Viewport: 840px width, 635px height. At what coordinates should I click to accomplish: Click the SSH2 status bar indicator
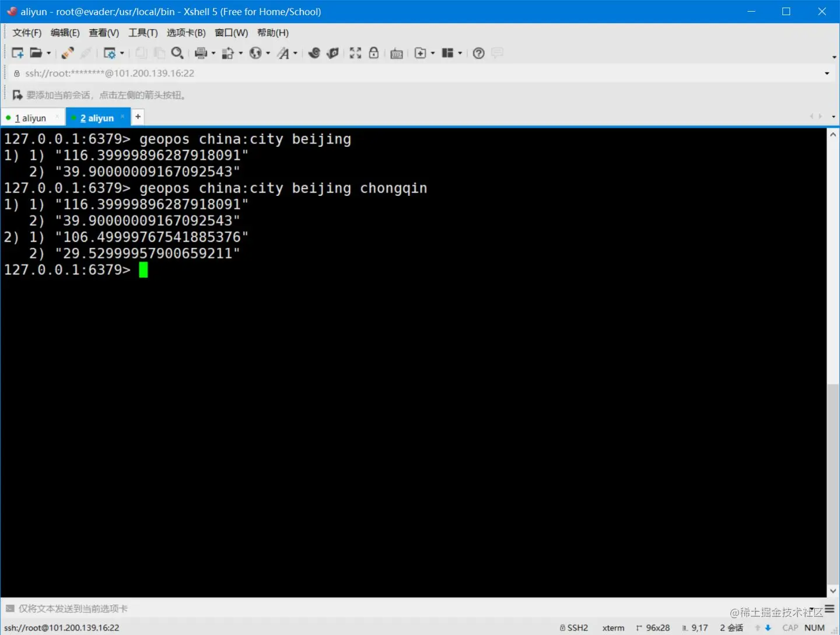coord(574,628)
